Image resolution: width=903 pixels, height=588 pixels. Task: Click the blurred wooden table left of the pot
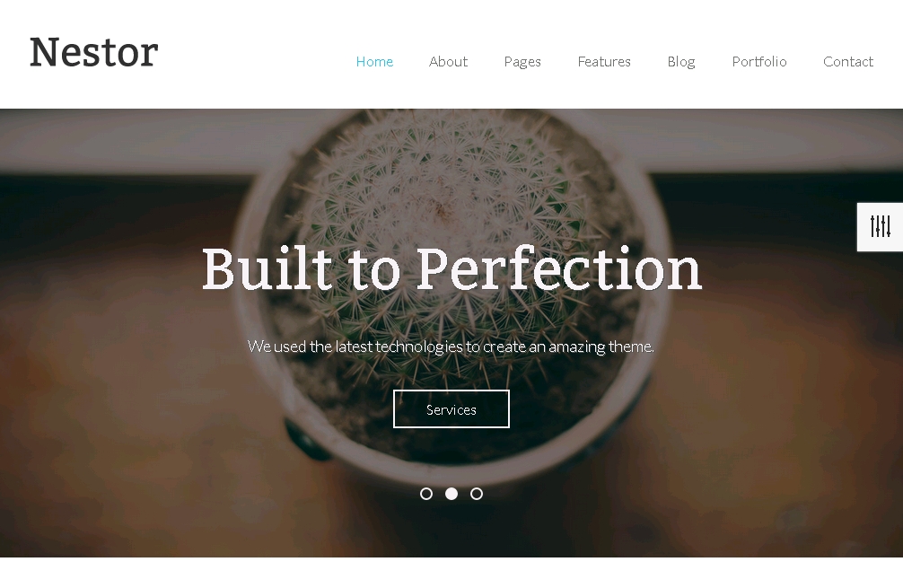115,374
